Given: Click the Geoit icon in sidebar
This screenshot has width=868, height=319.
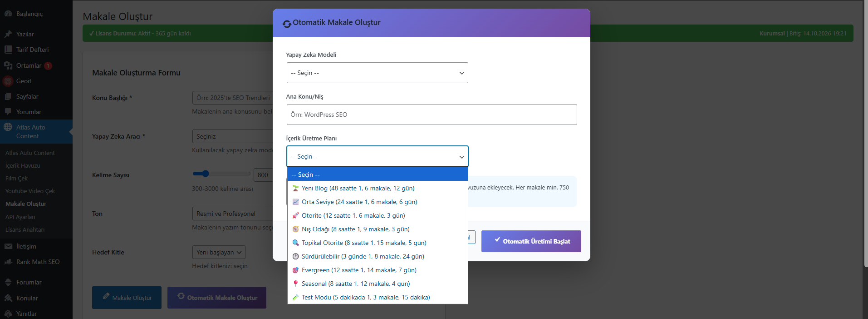Looking at the screenshot, I should point(8,81).
